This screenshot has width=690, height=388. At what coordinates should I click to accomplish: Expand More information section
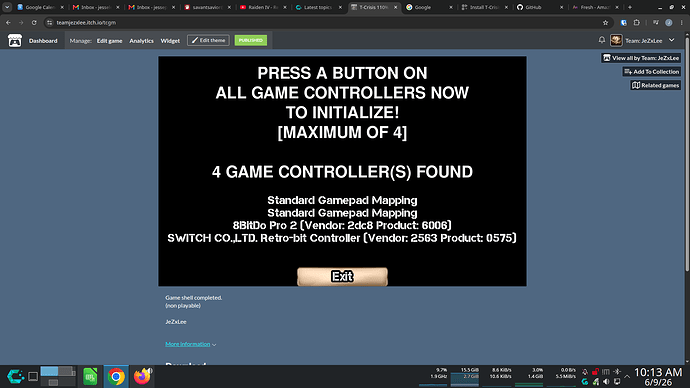click(191, 344)
